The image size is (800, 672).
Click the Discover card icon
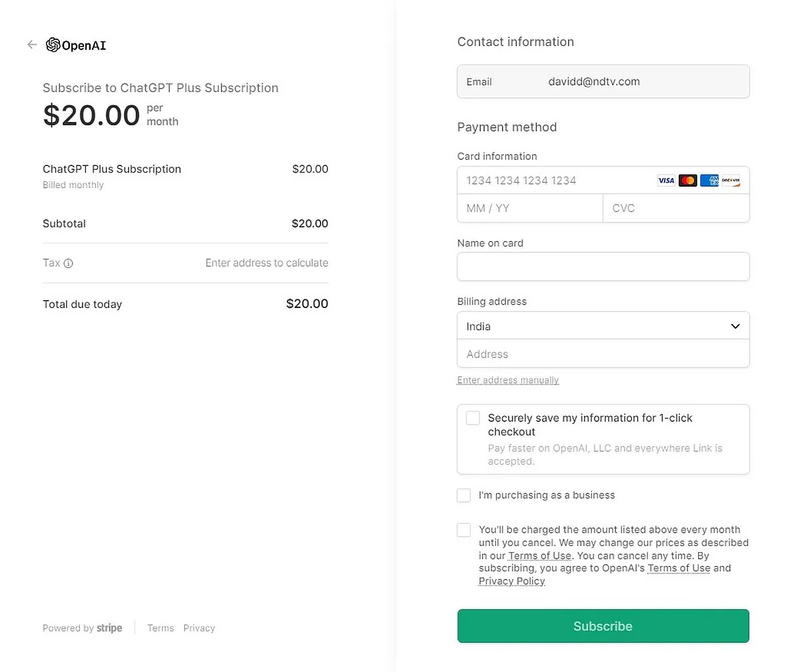[x=731, y=181]
